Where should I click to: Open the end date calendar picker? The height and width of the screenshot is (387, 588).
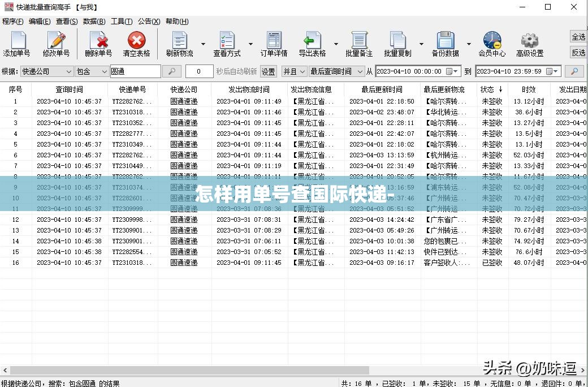tap(552, 71)
